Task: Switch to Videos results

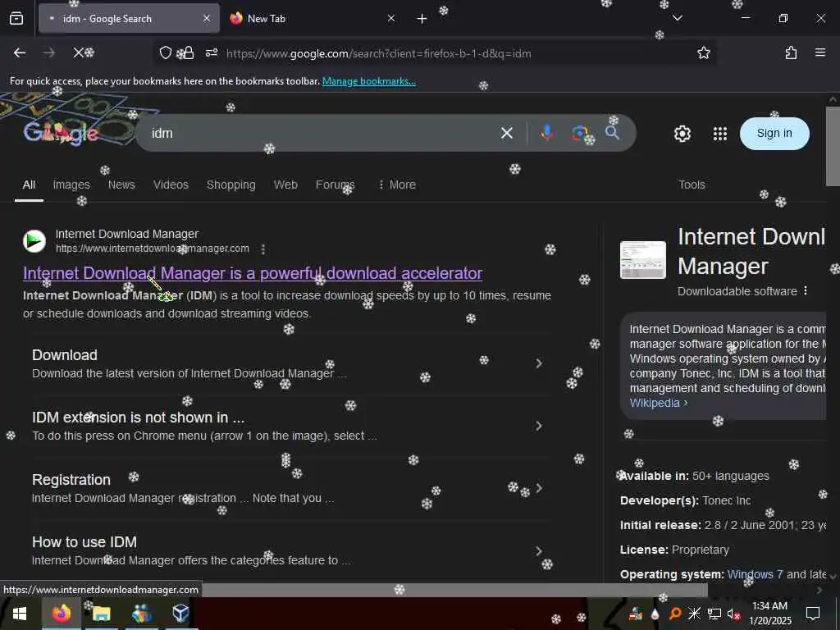Action: click(171, 185)
